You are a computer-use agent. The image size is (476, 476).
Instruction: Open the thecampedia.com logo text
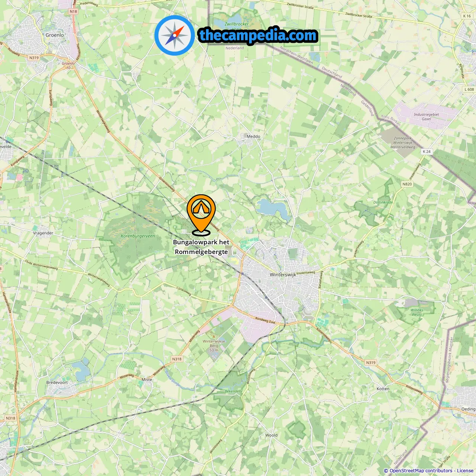[258, 35]
